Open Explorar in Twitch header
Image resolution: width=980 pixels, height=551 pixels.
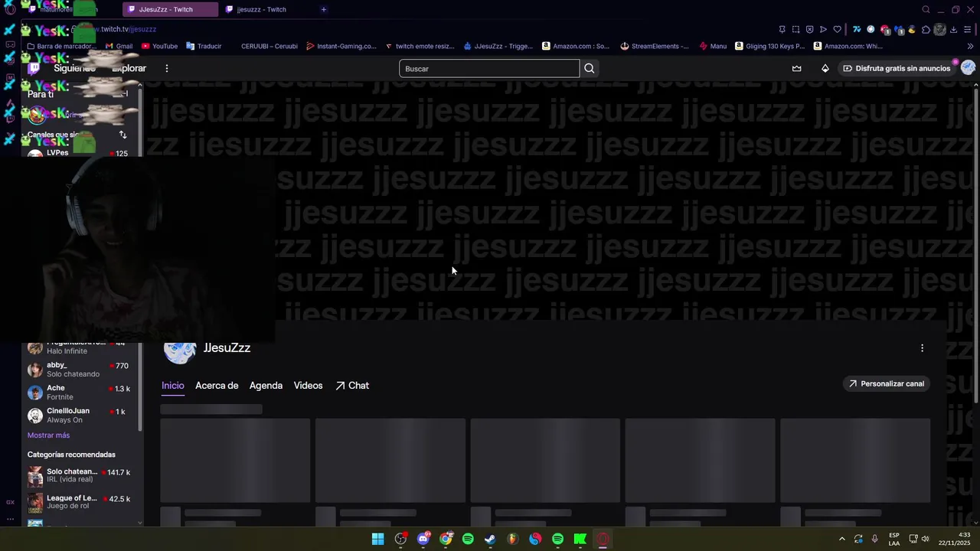pyautogui.click(x=129, y=68)
